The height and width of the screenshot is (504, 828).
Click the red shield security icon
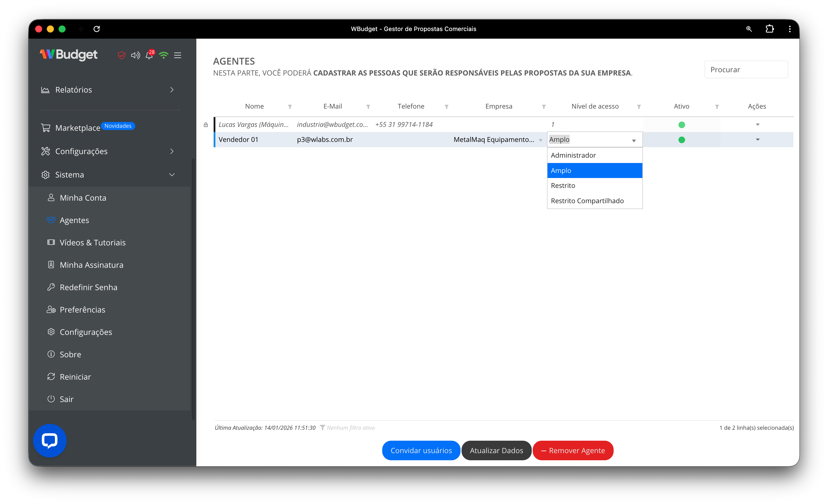pyautogui.click(x=121, y=55)
